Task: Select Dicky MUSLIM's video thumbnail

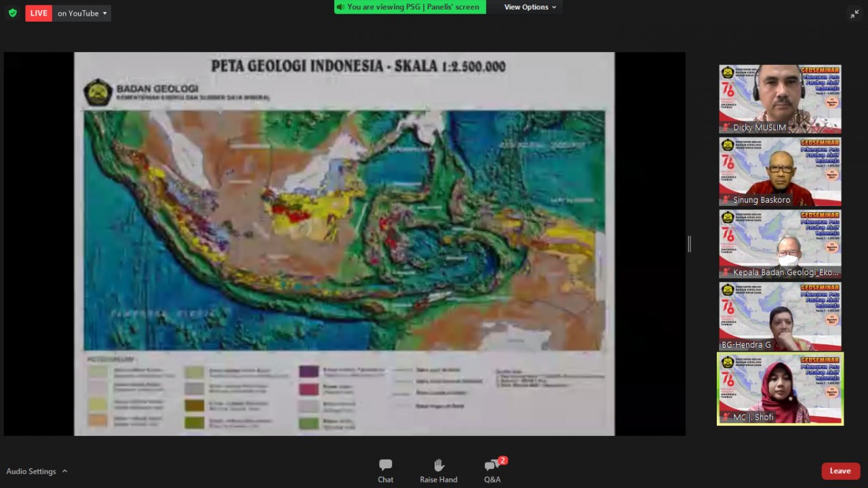Action: click(780, 98)
